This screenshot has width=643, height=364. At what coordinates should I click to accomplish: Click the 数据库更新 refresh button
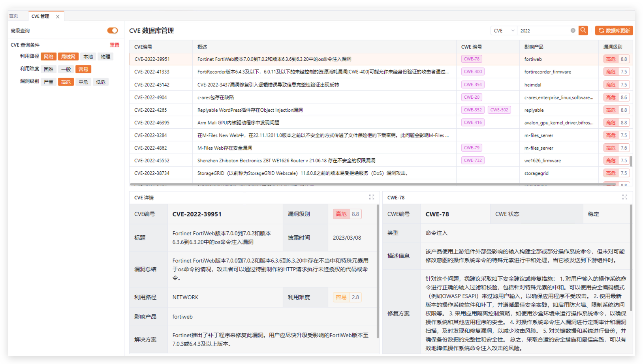click(614, 30)
